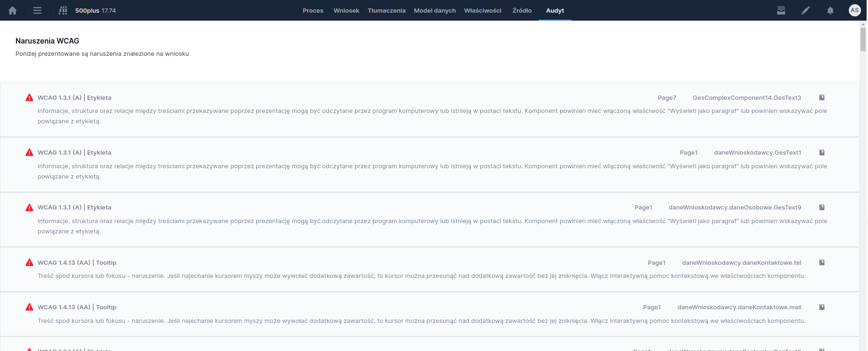Open the AS user avatar menu
The width and height of the screenshot is (868, 351).
coord(854,10)
